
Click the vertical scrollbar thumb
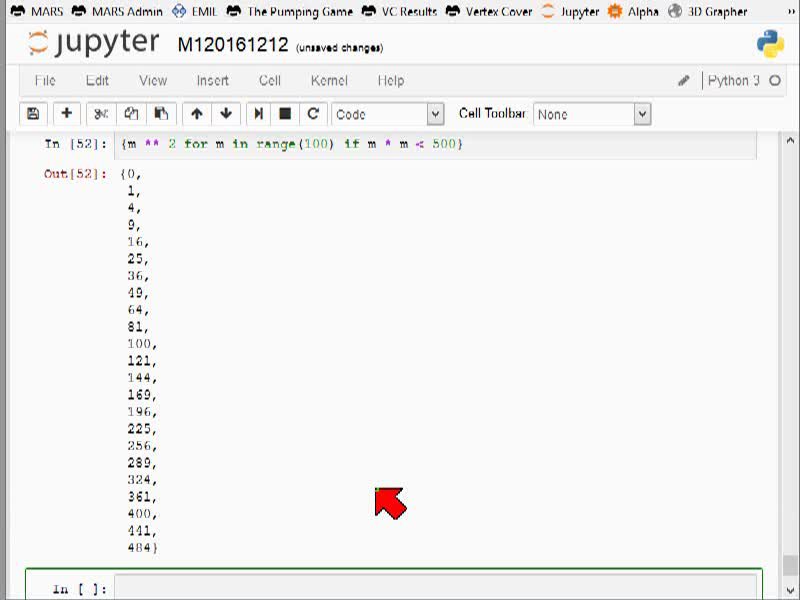[790, 566]
